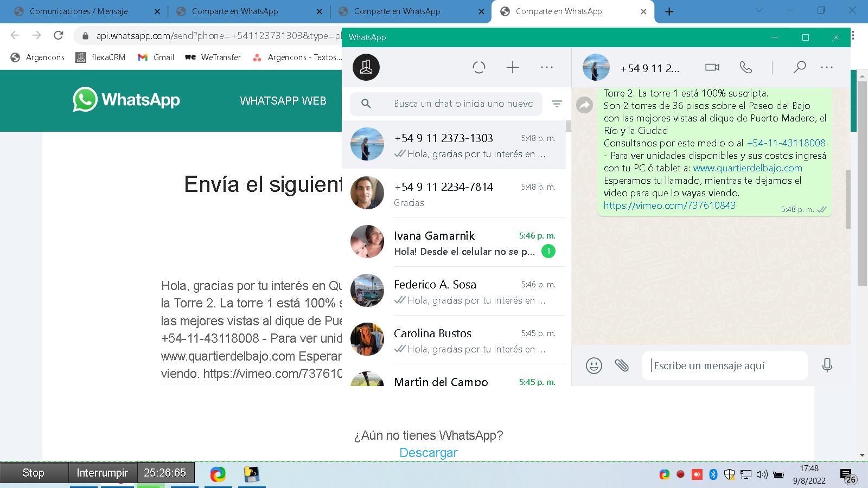Open flexaCRM bookmark
Viewport: 868px width, 488px height.
101,57
